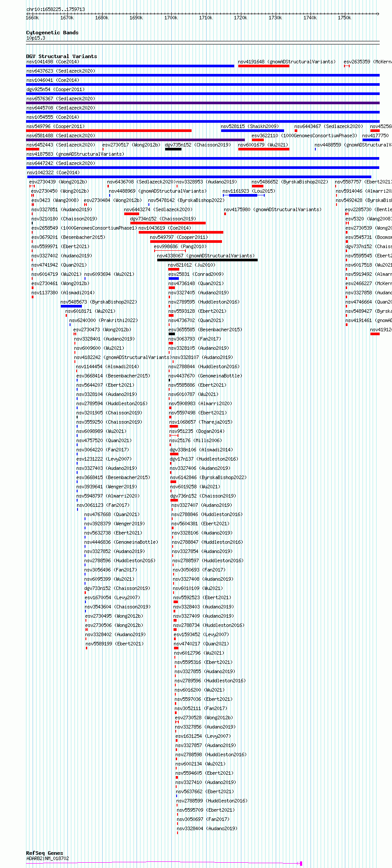Select nsv6443467 (Sedlazeck2020) label
Screen dimensions: 392x868
329,126
